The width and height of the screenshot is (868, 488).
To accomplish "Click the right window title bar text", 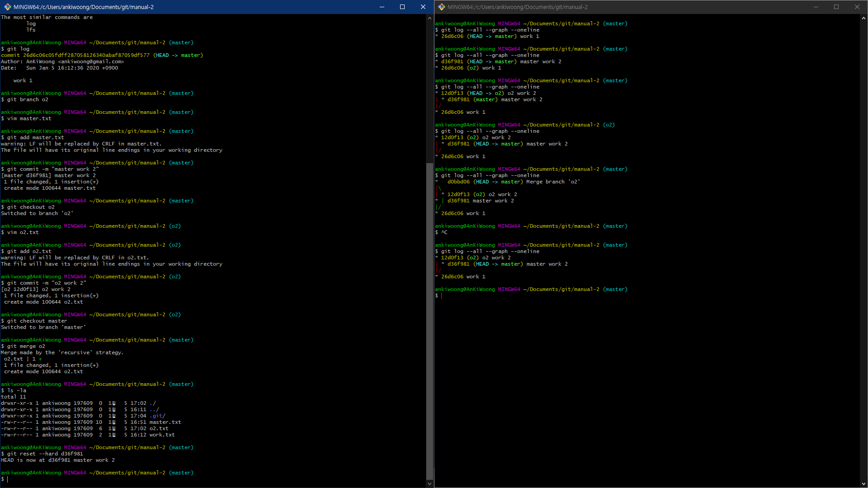I will click(x=518, y=7).
